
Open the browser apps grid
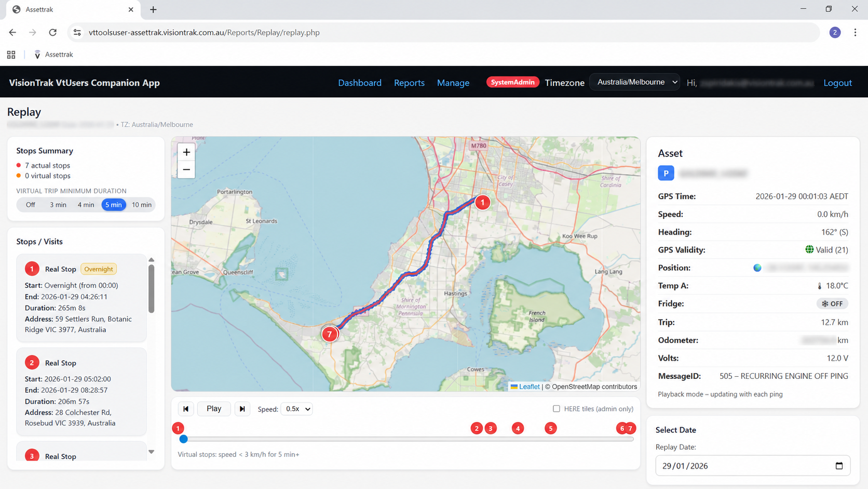[11, 55]
